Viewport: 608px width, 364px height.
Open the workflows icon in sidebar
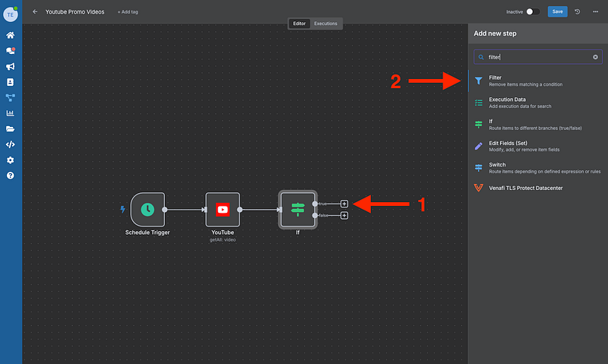(11, 97)
